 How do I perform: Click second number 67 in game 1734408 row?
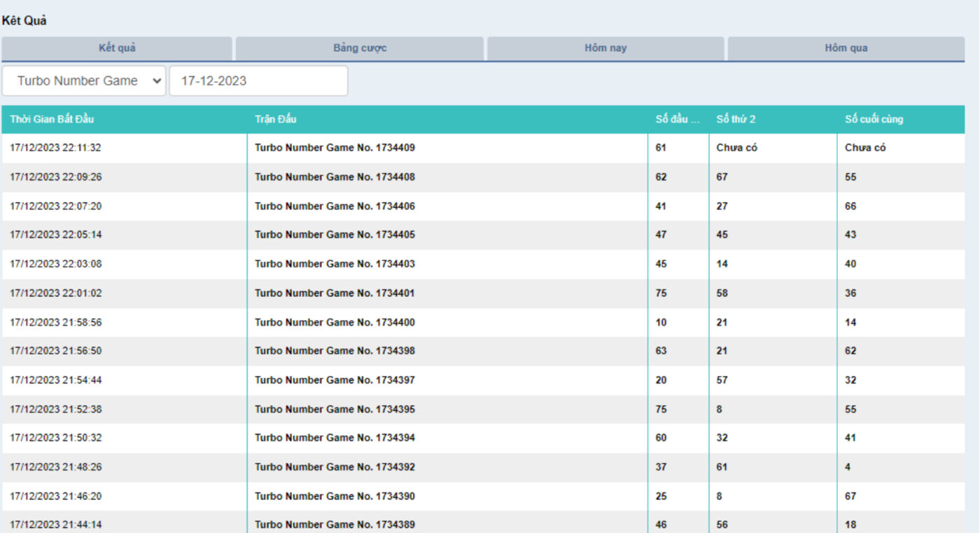point(722,177)
